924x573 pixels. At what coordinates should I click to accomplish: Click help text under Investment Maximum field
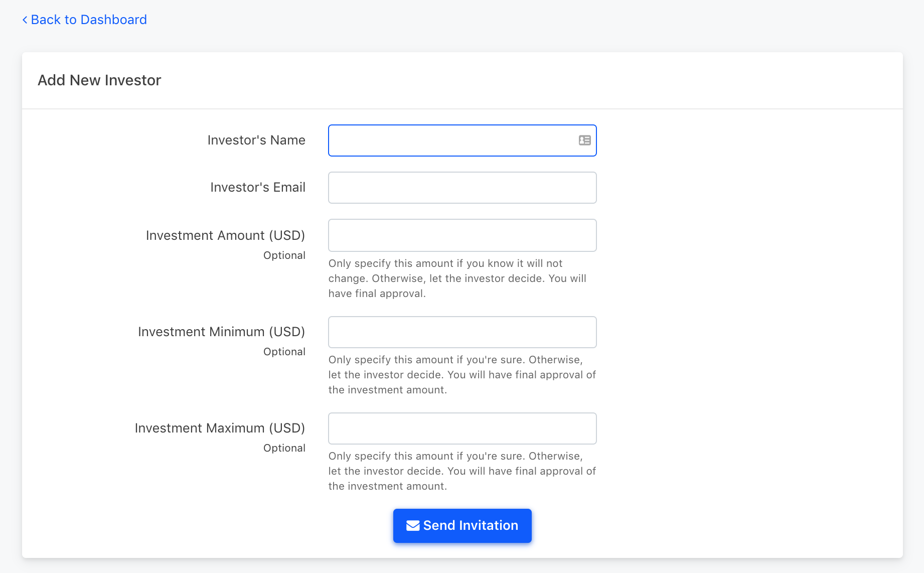[x=462, y=471]
